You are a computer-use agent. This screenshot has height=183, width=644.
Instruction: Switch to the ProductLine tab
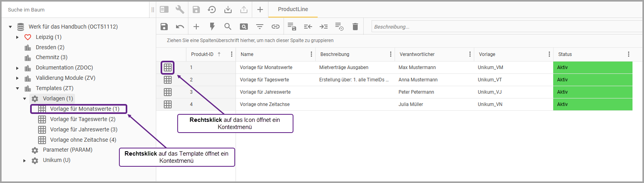(293, 9)
